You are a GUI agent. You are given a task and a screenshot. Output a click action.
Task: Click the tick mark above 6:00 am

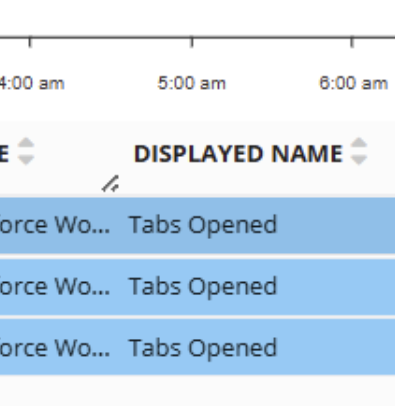pyautogui.click(x=352, y=42)
